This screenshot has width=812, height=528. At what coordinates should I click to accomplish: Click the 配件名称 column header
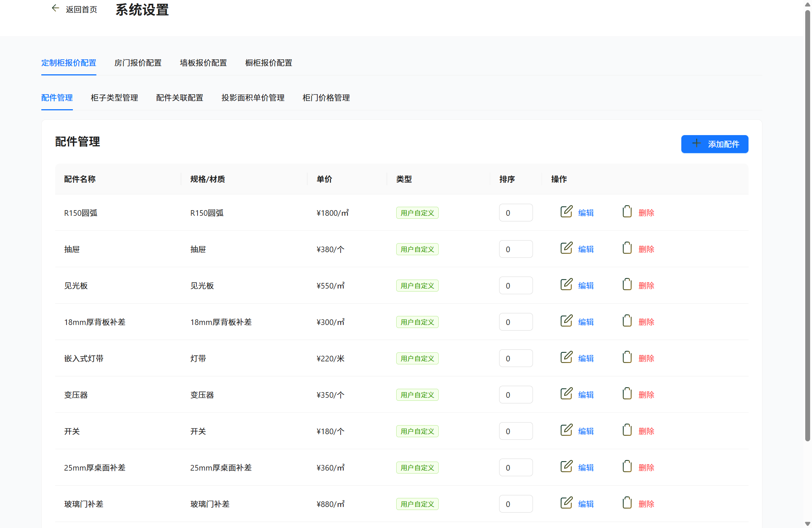[80, 179]
